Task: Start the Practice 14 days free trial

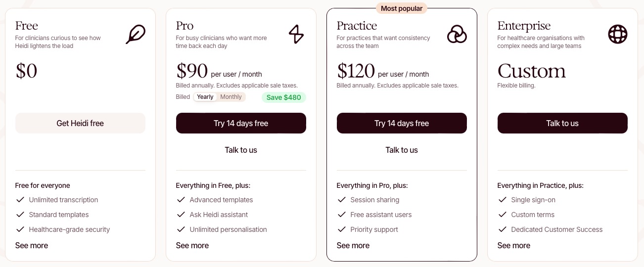Action: point(402,123)
